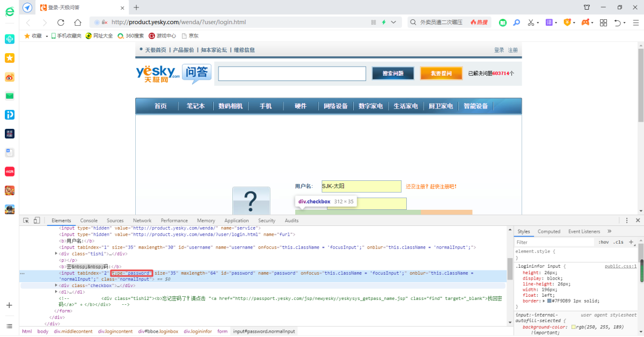The image size is (644, 337).
Task: Click the scissors screenshot tool icon
Action: (530, 23)
